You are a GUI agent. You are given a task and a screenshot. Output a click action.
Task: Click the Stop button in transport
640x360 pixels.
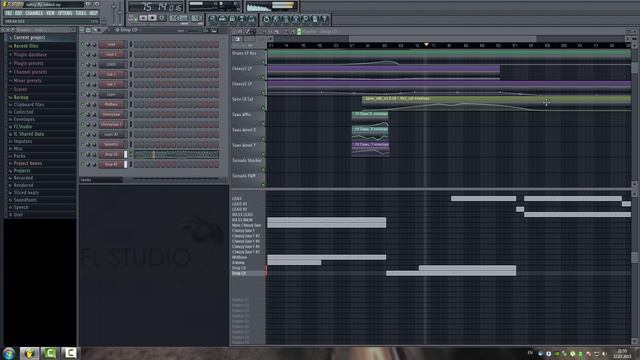(x=152, y=18)
